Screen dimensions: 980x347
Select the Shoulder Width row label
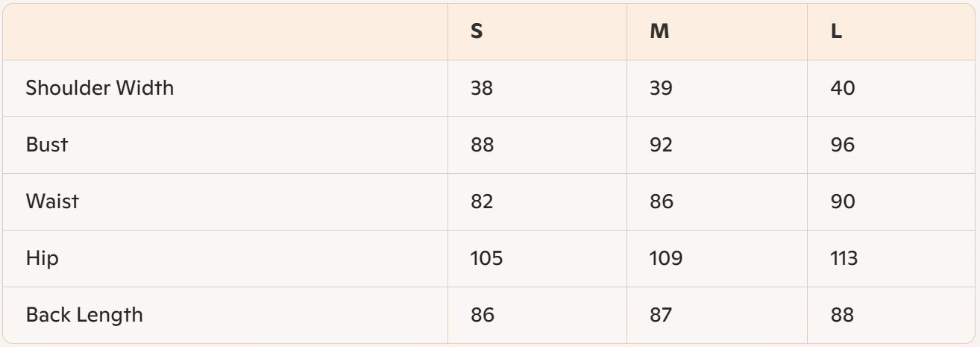(x=100, y=88)
